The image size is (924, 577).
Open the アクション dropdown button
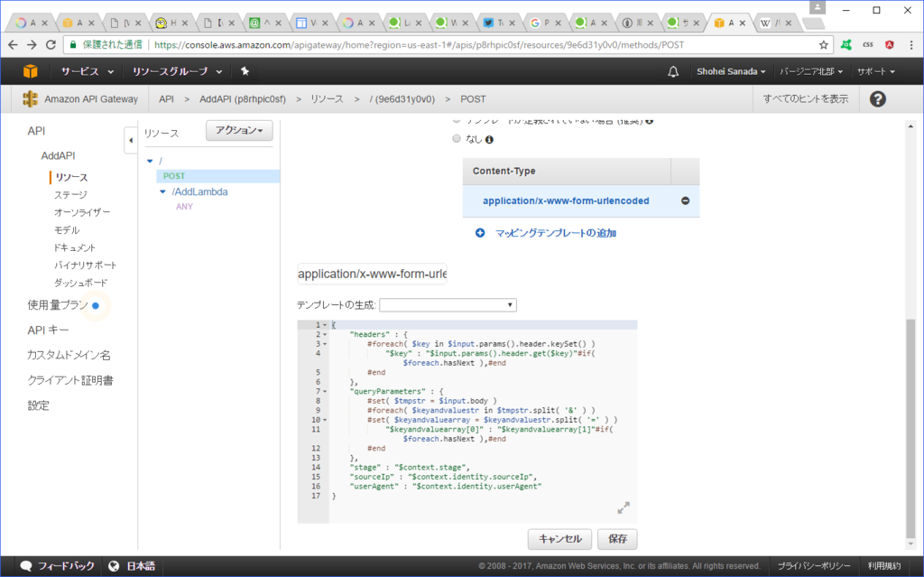coord(239,130)
